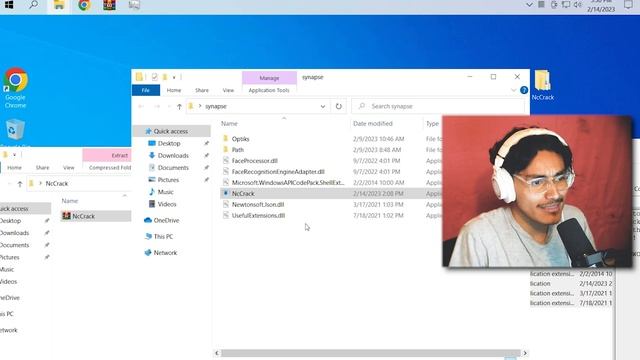640x360 pixels.
Task: Click the synapse address bar path
Action: [x=216, y=106]
